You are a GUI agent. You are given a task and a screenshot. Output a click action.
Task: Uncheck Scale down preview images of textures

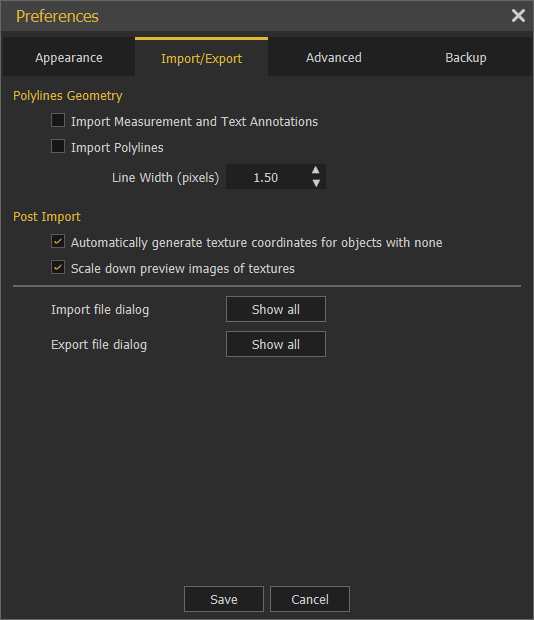point(58,267)
